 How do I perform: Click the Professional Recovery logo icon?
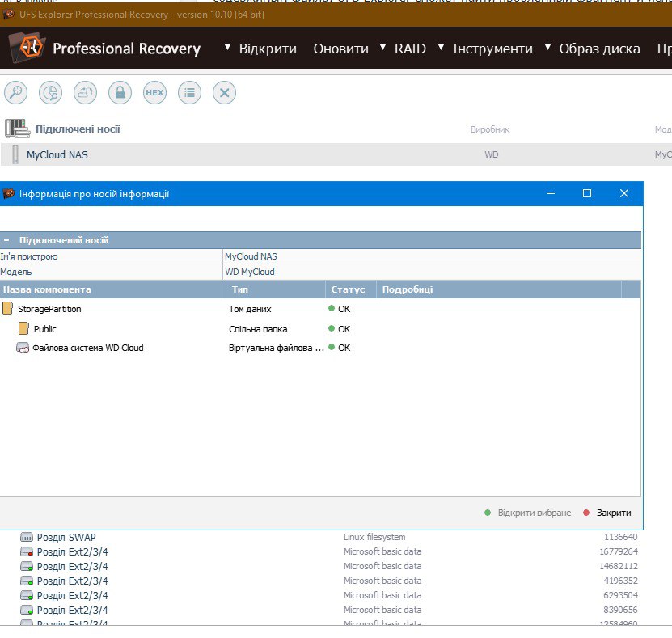pyautogui.click(x=27, y=47)
